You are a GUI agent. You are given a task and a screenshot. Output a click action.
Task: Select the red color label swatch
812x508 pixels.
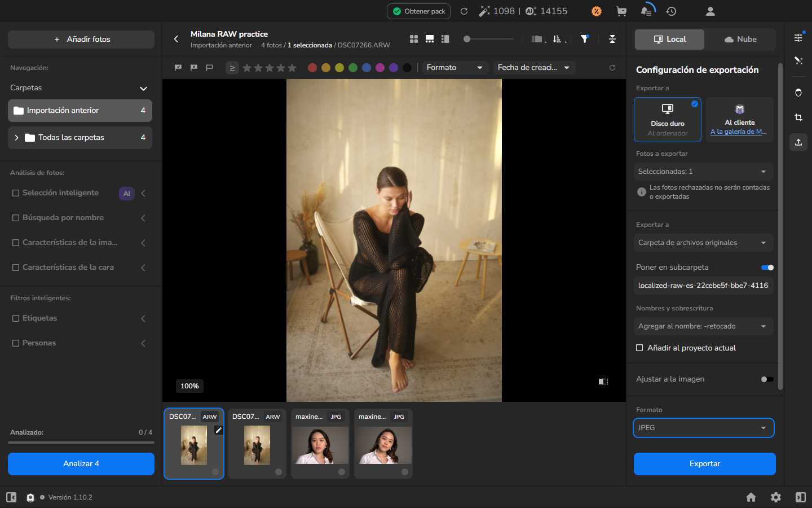[312, 68]
